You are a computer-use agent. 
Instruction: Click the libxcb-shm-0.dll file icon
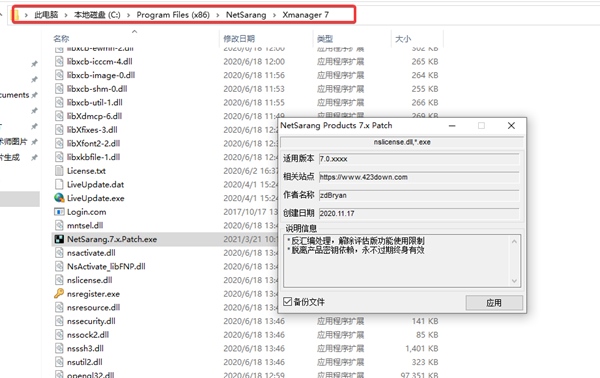[59, 89]
